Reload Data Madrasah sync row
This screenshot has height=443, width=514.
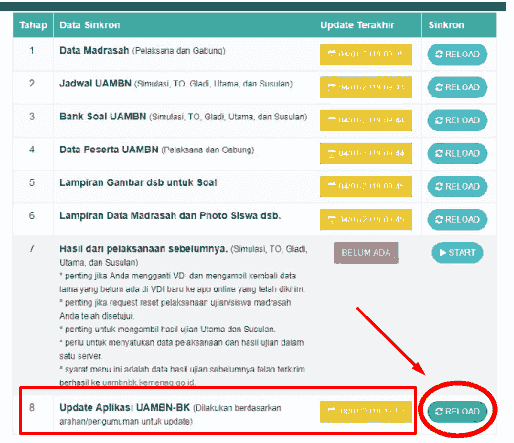click(457, 54)
